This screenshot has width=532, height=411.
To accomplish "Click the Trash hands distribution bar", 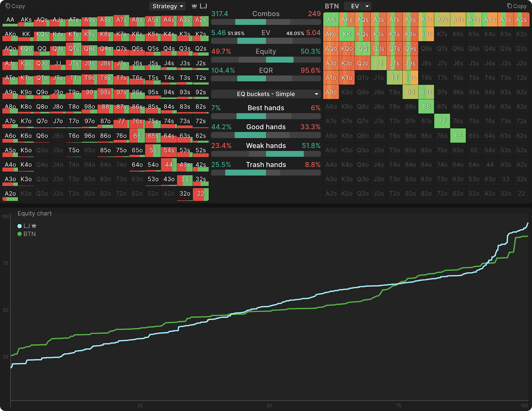I will click(266, 173).
